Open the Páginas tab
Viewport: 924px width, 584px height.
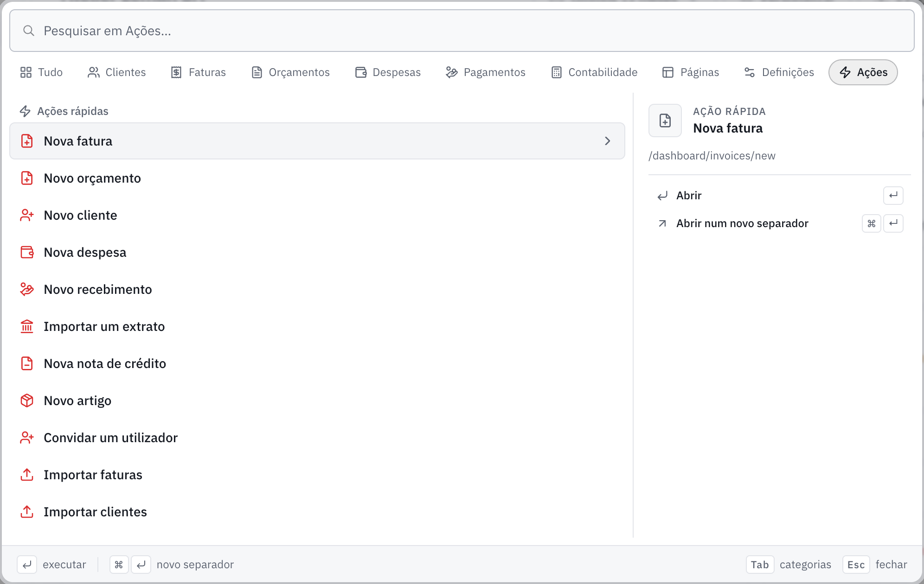[691, 72]
